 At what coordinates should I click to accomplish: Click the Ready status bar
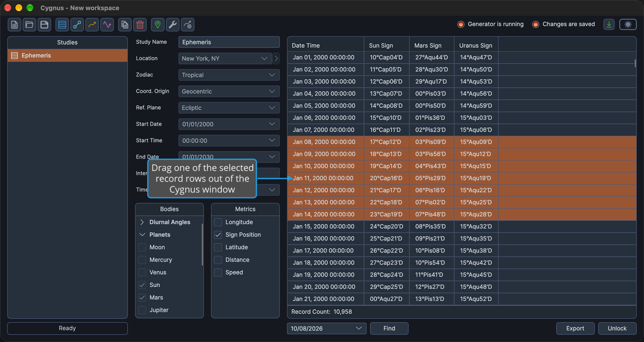68,328
